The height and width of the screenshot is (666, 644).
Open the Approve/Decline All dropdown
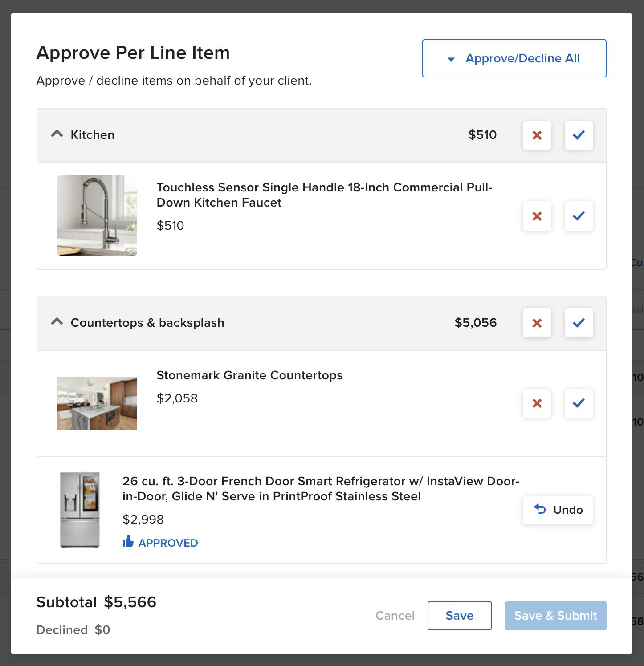tap(514, 58)
